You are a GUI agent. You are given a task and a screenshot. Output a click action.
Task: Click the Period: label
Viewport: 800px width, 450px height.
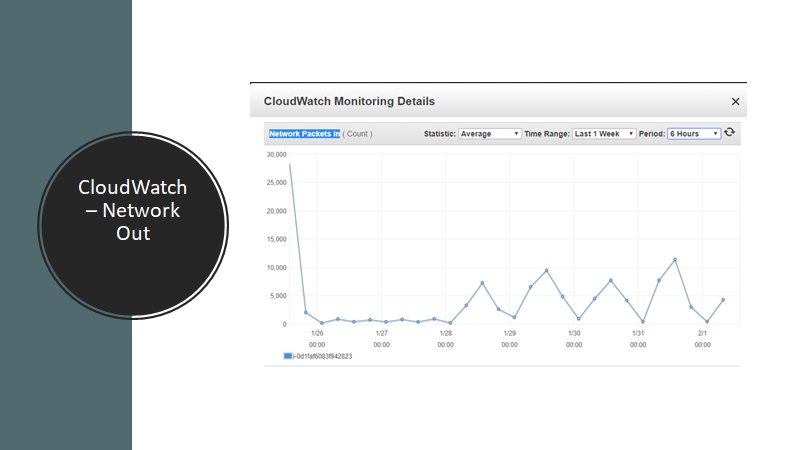click(x=652, y=134)
